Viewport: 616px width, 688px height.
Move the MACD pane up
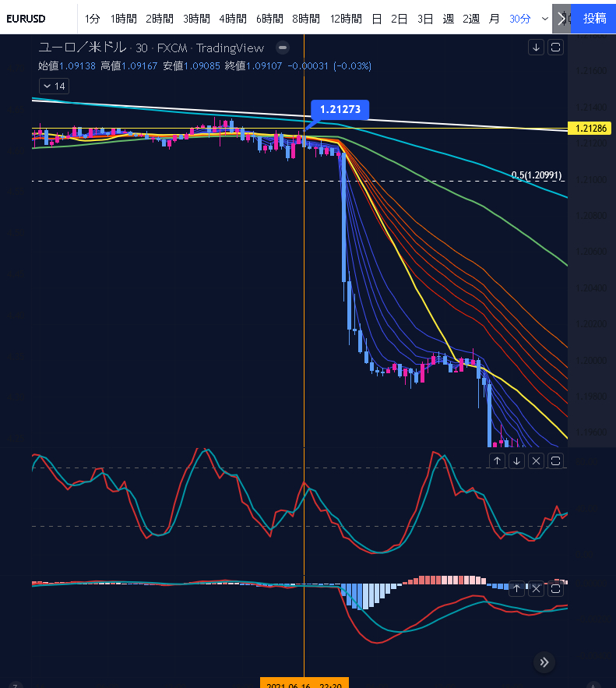tap(516, 590)
